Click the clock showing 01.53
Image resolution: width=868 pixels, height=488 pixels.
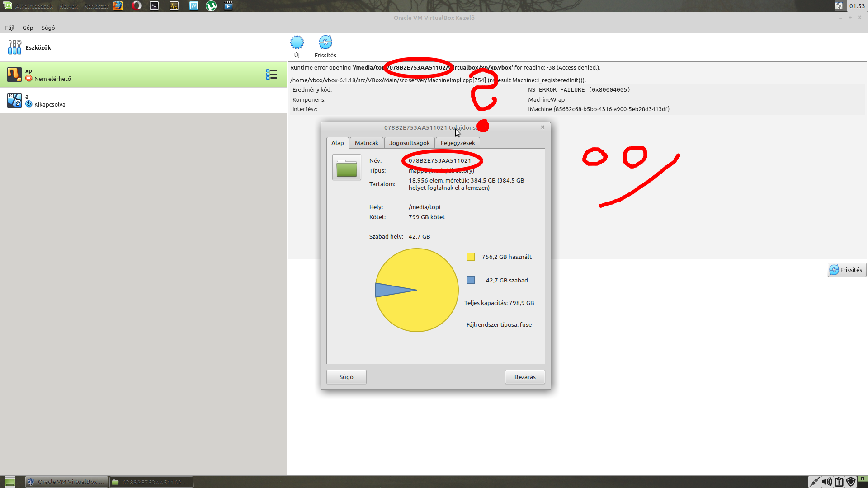pos(857,6)
